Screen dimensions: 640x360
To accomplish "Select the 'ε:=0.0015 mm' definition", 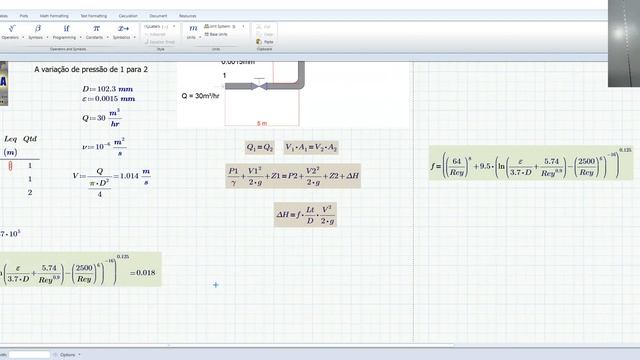I will pos(108,99).
